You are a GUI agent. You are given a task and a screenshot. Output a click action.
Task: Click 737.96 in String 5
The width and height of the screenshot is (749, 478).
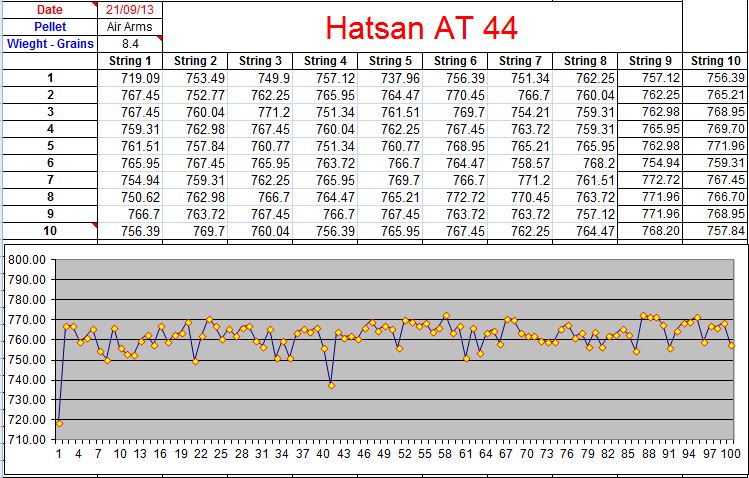390,78
